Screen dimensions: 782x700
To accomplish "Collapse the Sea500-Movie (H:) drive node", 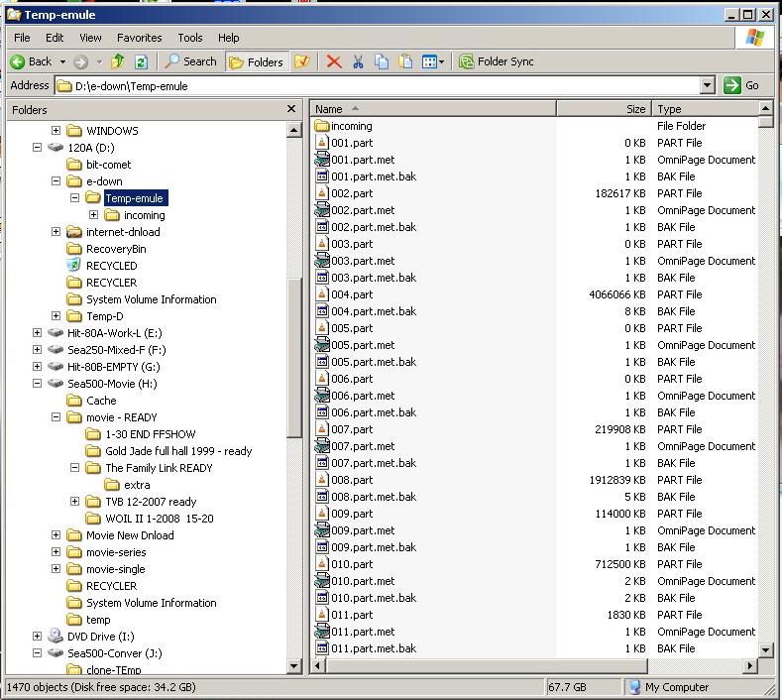I will [38, 384].
